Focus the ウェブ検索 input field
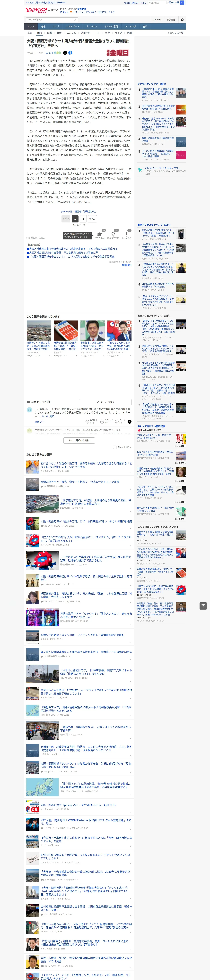Image resolution: width=210 pixels, height=980 pixels. pos(157,3)
